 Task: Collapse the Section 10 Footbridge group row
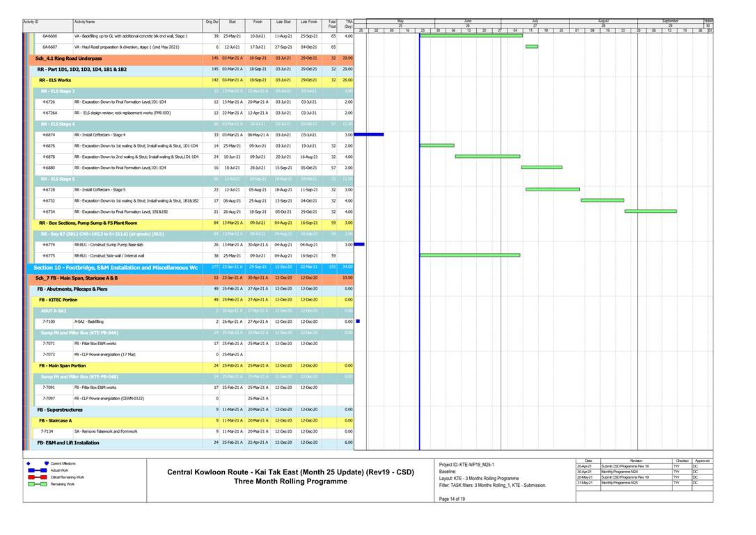(x=115, y=267)
